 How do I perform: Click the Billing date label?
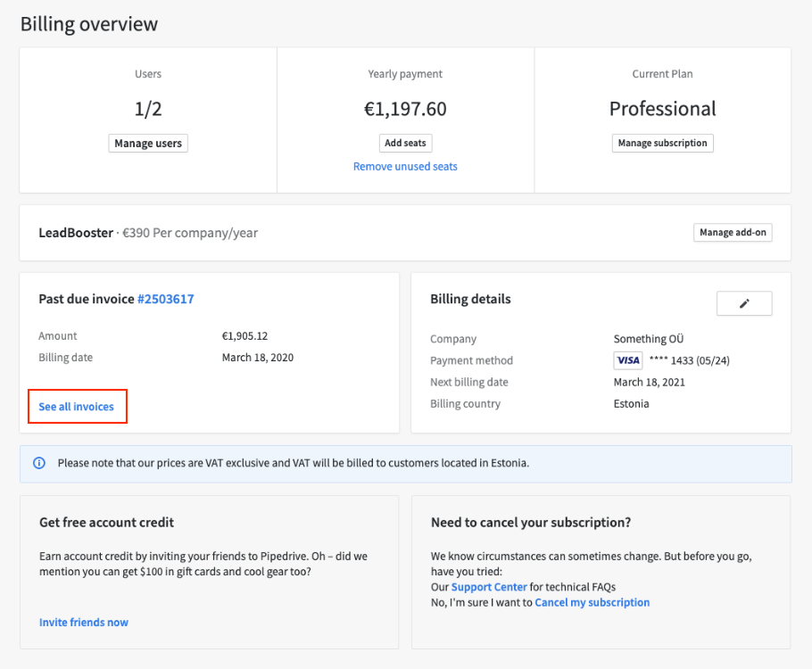click(x=66, y=358)
